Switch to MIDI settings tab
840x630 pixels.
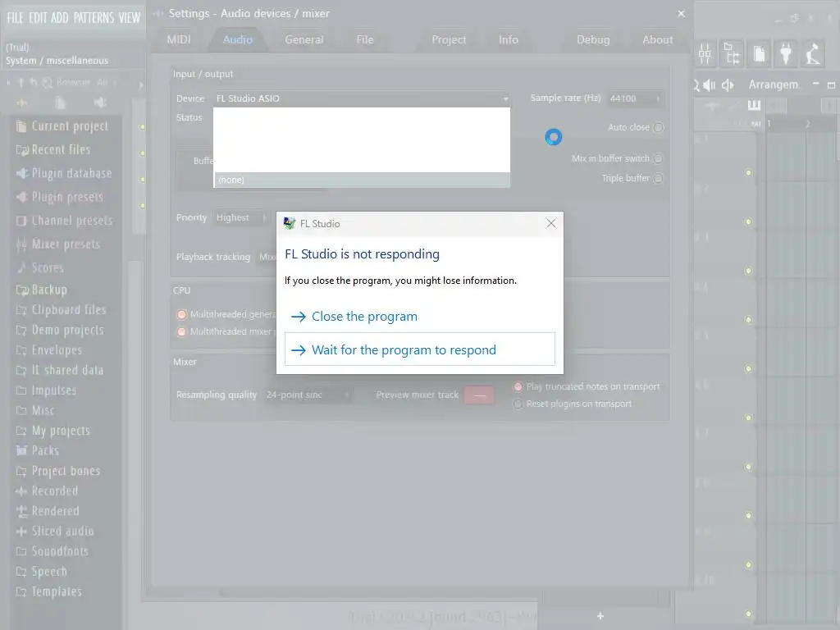pos(179,39)
